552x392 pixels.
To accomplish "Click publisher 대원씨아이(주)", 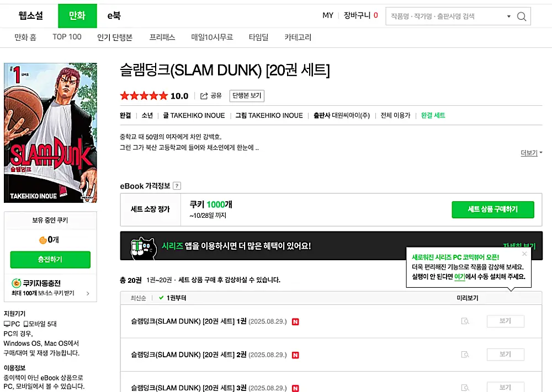I will [x=351, y=115].
